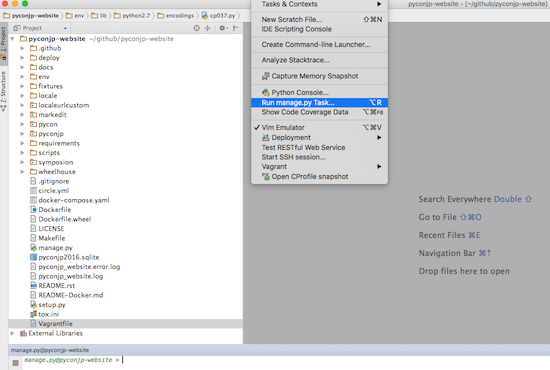550x370 pixels.
Task: Collapse the pyconjp-website root node
Action: coord(13,39)
